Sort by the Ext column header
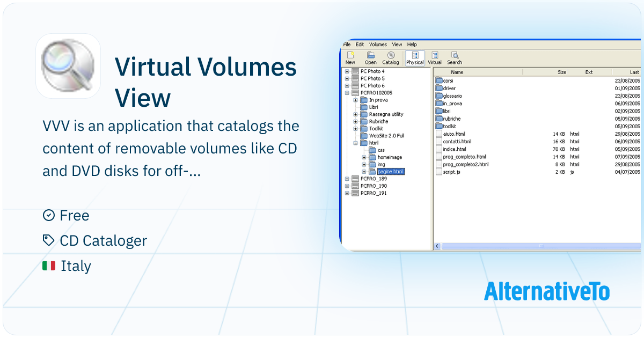Screen dimensions: 644x338 coord(589,72)
